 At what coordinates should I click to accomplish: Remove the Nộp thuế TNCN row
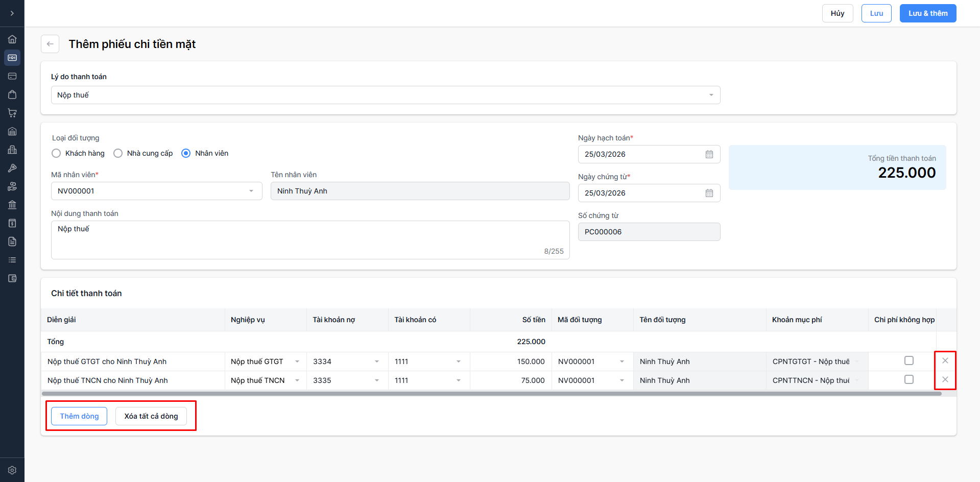[945, 380]
